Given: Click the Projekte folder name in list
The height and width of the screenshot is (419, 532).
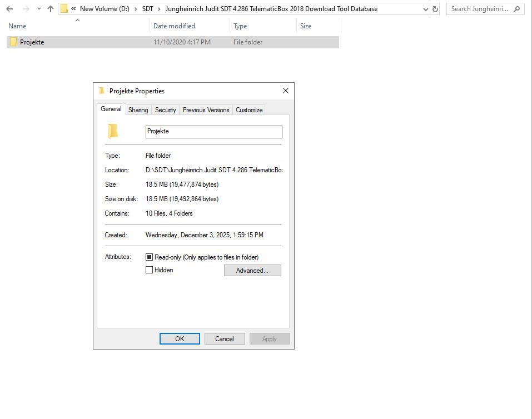Looking at the screenshot, I should point(32,42).
